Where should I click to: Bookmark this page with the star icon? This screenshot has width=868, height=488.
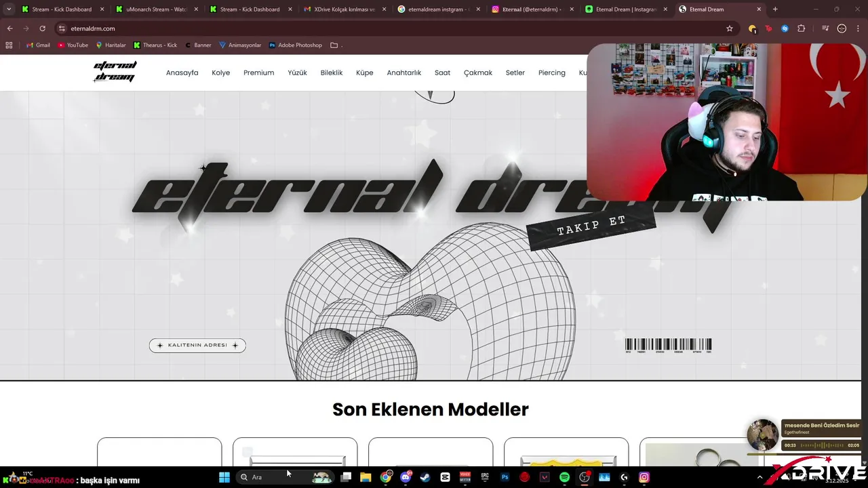pyautogui.click(x=730, y=28)
